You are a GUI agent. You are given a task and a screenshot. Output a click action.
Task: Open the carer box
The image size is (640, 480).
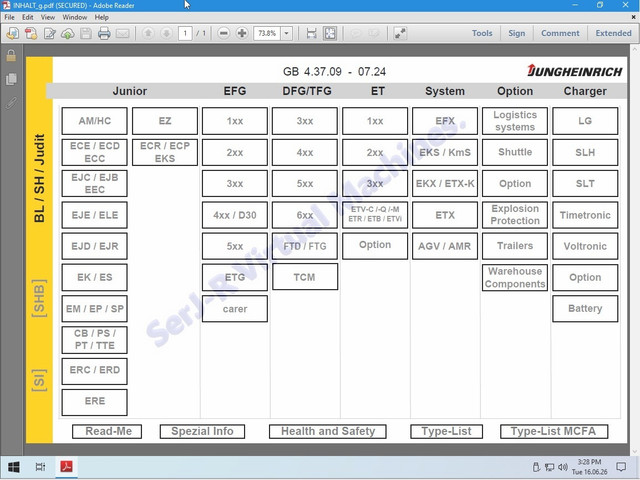tap(235, 309)
